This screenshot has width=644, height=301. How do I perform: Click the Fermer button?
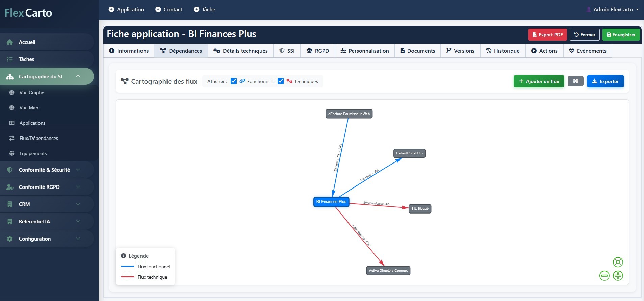click(585, 35)
